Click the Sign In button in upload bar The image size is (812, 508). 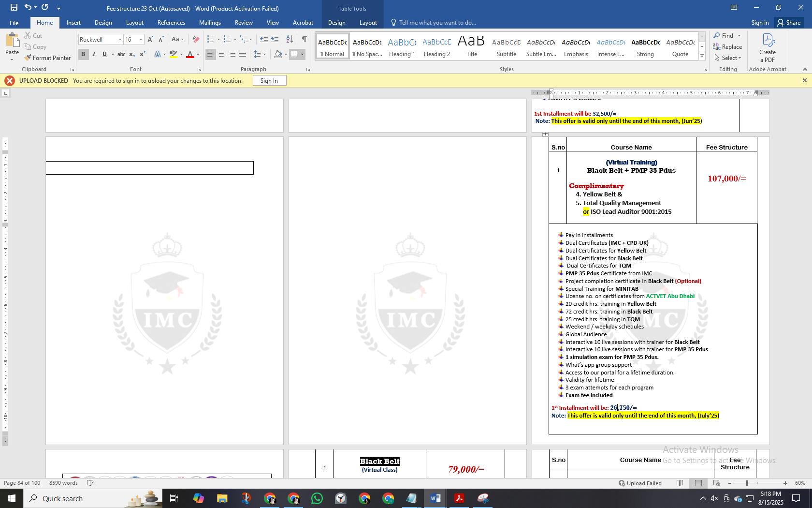pos(269,81)
